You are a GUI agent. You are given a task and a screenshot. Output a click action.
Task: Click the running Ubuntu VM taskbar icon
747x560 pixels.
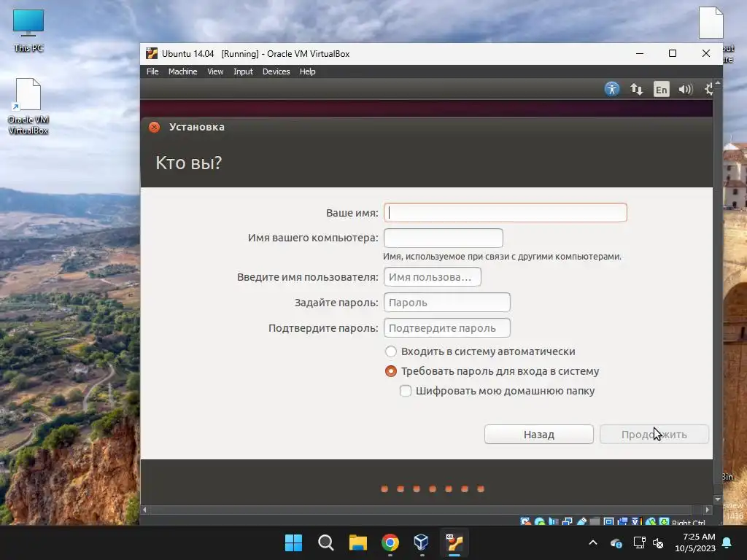tap(454, 542)
